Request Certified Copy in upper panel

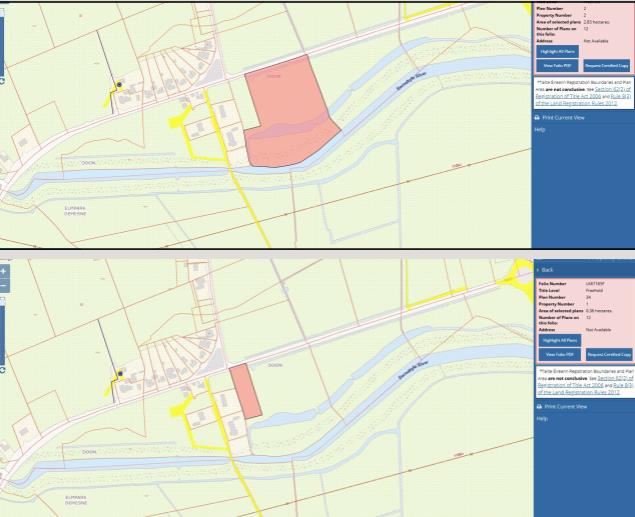click(x=608, y=65)
